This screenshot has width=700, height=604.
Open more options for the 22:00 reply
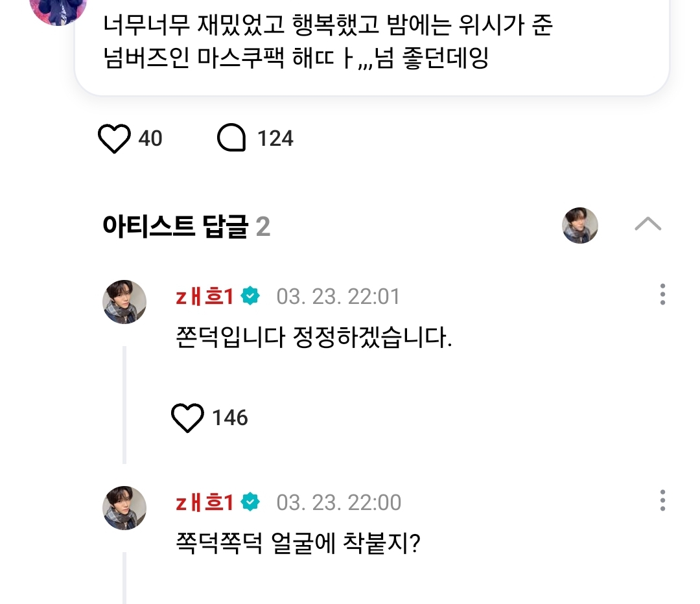click(662, 501)
